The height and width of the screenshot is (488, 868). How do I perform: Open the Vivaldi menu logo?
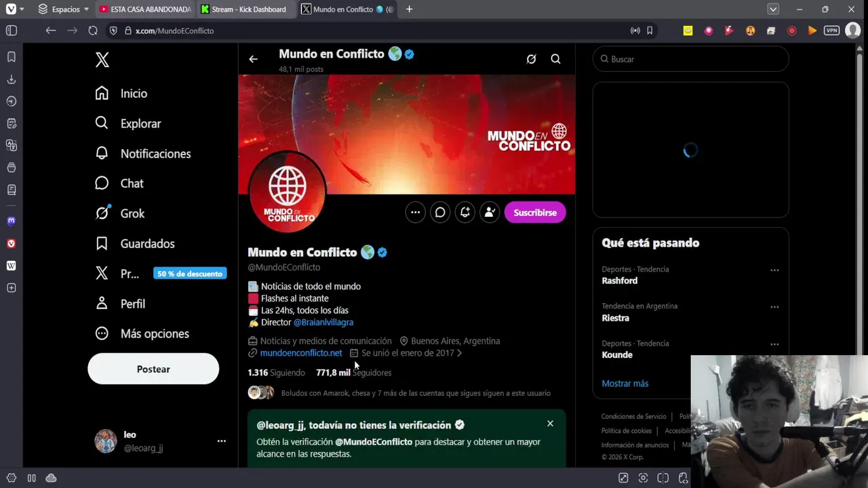coord(11,9)
